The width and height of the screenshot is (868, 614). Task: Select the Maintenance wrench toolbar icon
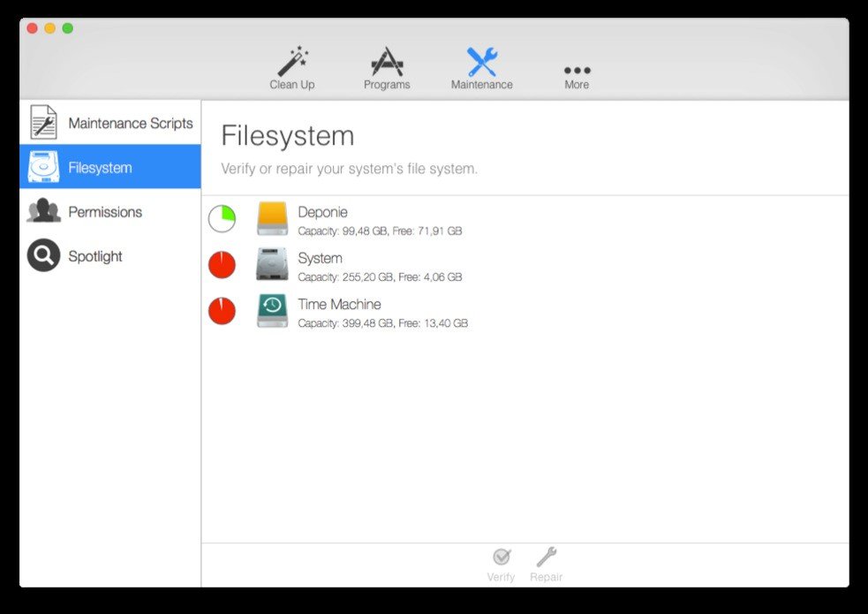click(481, 62)
